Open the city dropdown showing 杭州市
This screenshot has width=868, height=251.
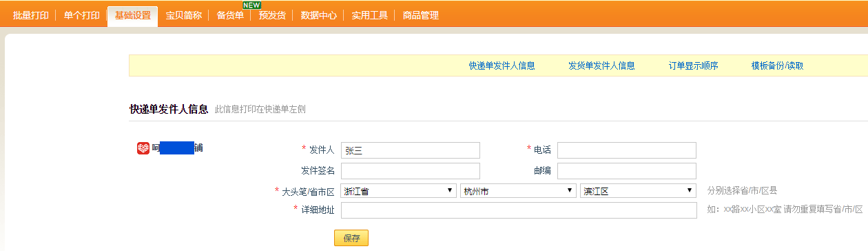point(519,191)
